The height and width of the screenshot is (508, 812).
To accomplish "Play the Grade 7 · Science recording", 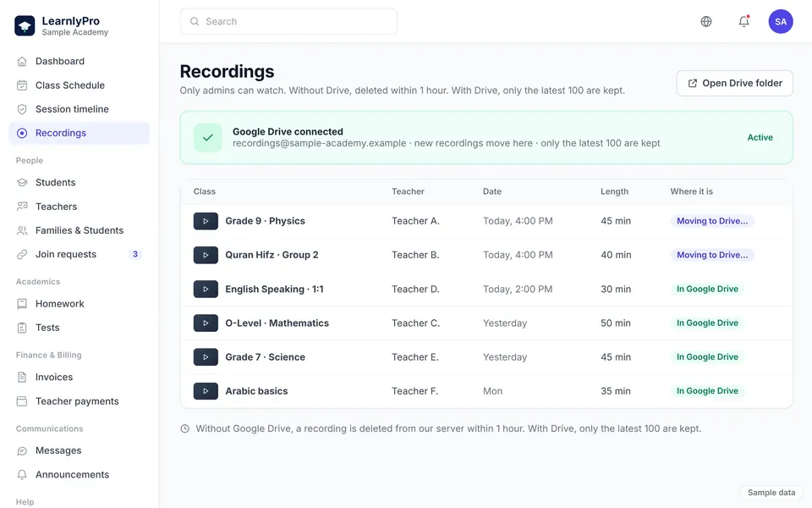I will click(x=206, y=357).
